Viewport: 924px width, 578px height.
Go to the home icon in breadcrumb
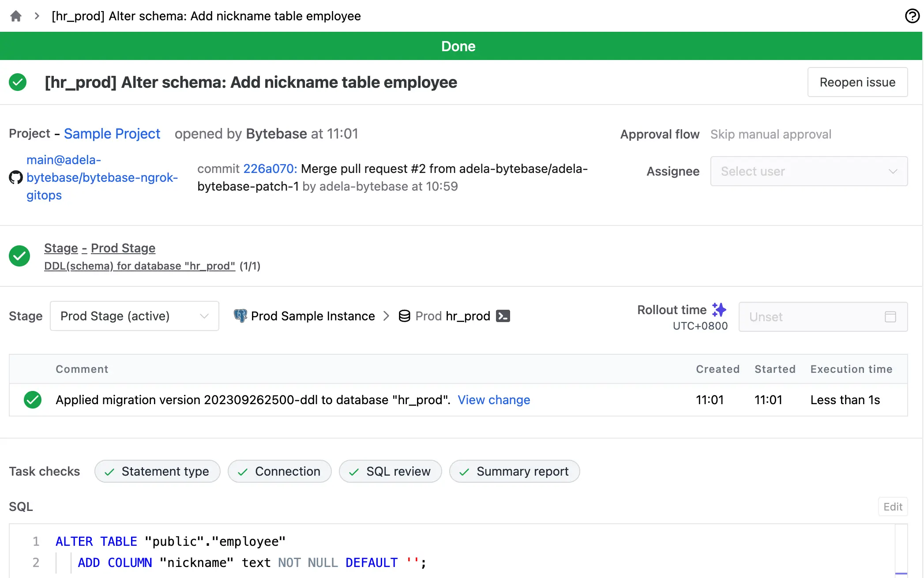[x=16, y=16]
